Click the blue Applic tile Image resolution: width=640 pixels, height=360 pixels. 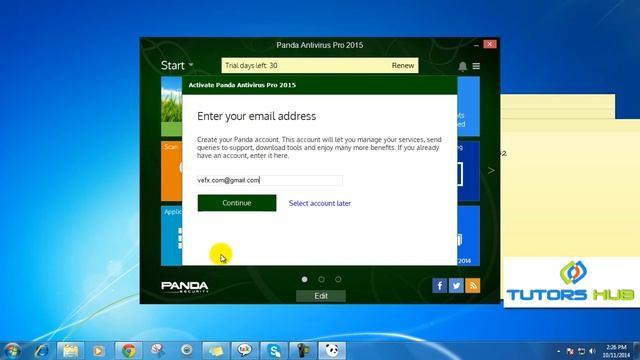pyautogui.click(x=171, y=236)
